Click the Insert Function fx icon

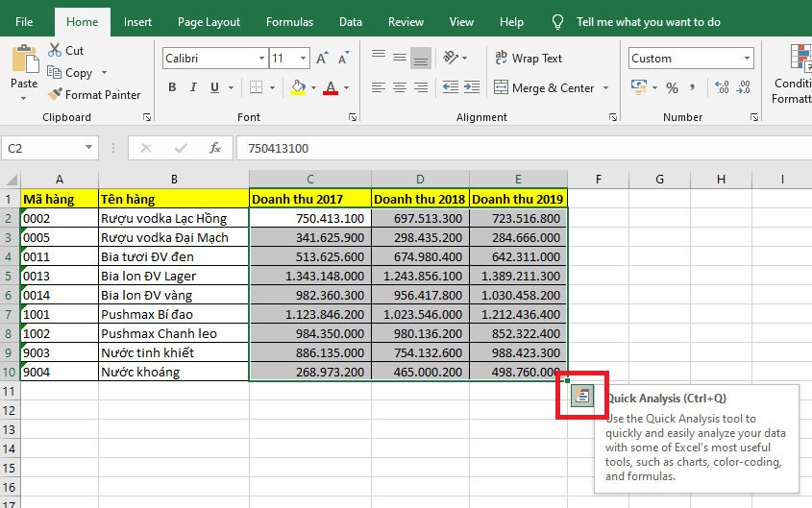click(216, 148)
